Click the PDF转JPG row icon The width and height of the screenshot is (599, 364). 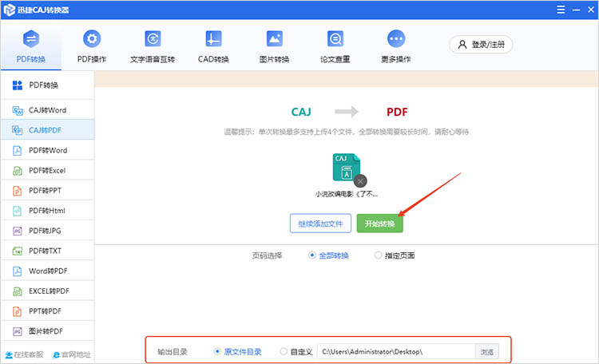coord(18,231)
